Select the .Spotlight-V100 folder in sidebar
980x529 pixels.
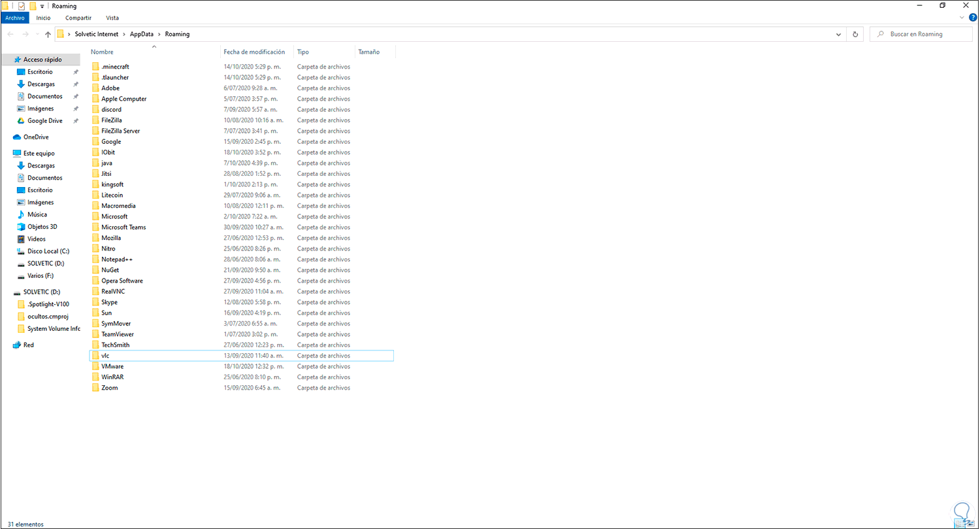click(48, 304)
